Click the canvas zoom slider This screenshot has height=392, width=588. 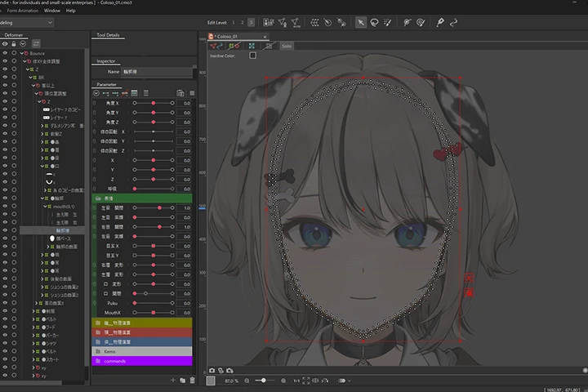click(265, 381)
